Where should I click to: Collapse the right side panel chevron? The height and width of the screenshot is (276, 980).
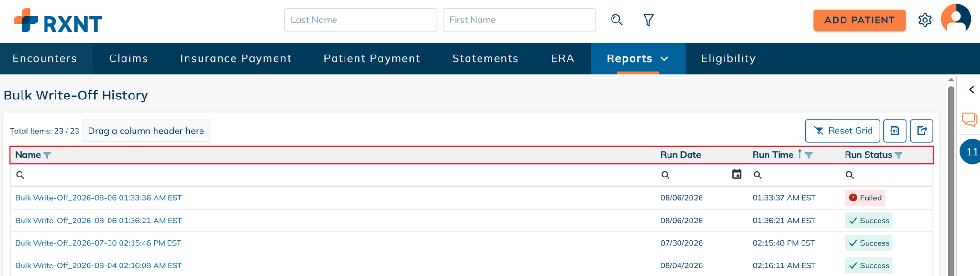point(972,89)
